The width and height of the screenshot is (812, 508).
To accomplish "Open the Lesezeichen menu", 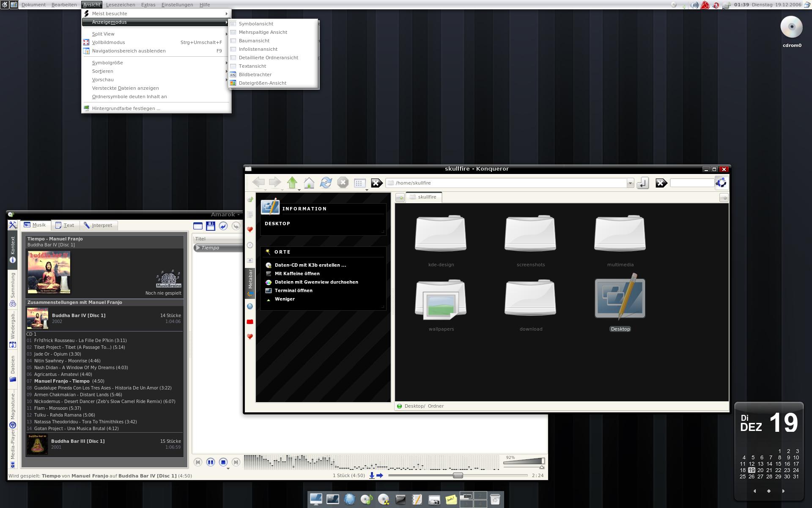I will point(121,5).
